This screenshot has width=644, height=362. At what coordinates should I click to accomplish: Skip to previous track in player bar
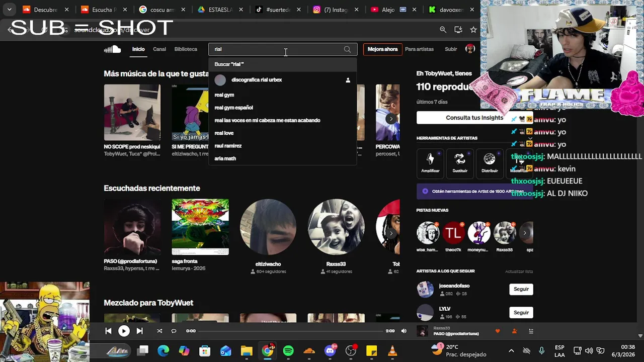(108, 331)
